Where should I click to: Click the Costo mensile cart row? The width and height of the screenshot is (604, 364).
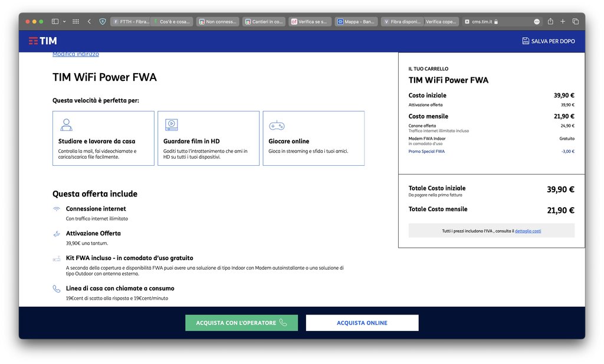point(491,116)
